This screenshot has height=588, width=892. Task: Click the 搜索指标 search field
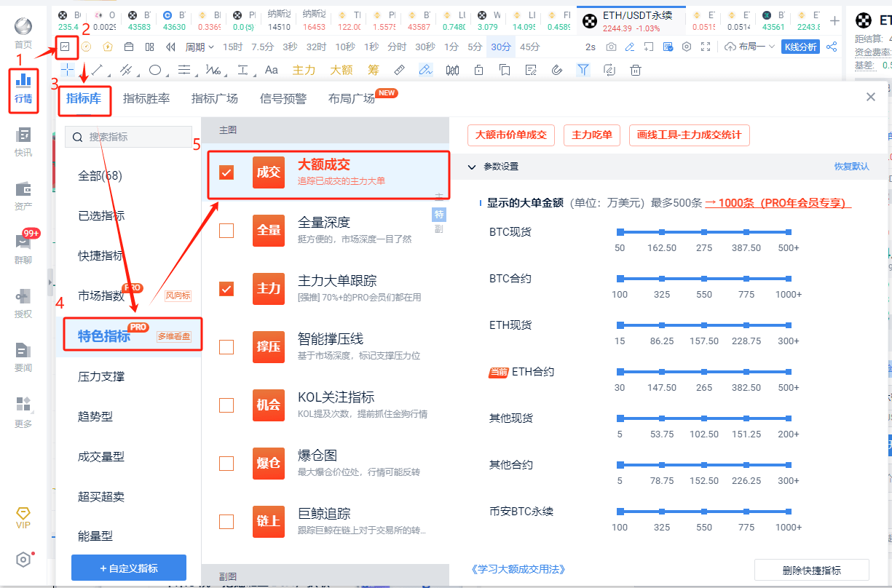(x=129, y=137)
